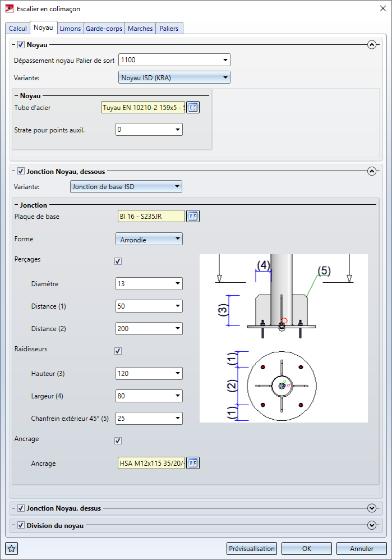Open catalog browser for Tube d'acier
392x560 pixels.
(193, 107)
